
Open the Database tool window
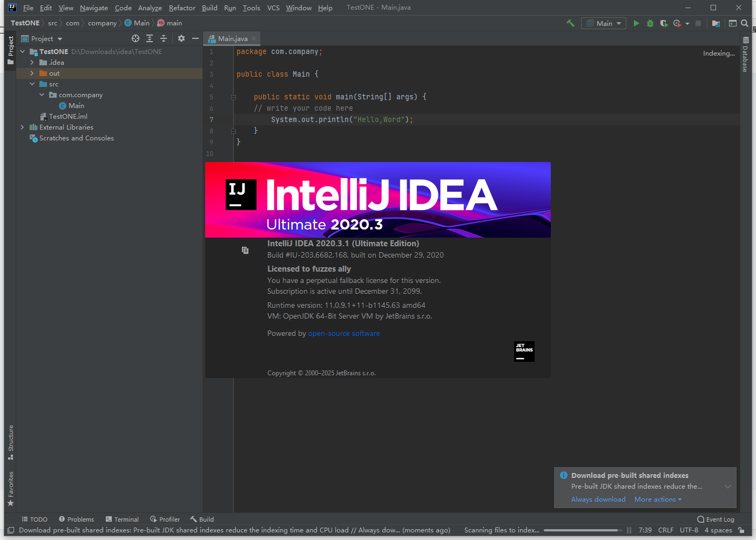point(745,55)
